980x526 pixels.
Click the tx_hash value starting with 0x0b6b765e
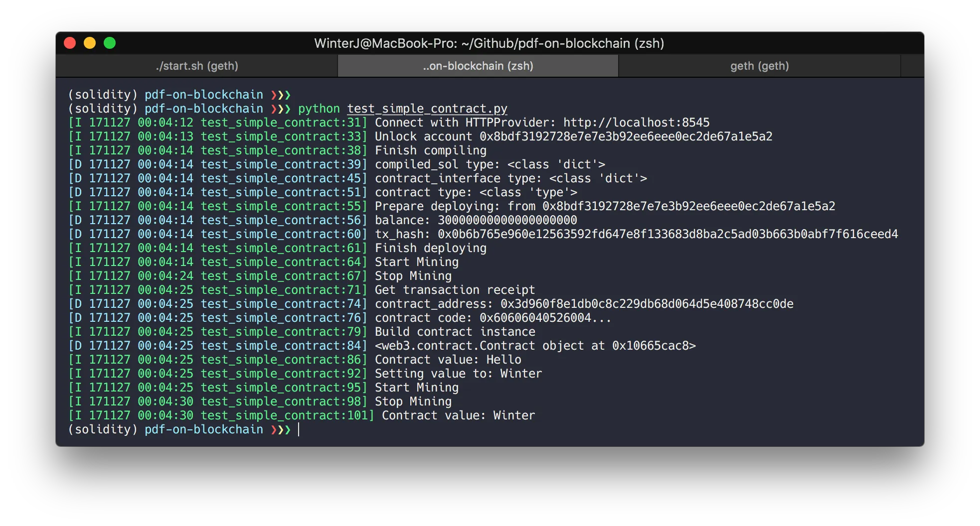click(667, 234)
